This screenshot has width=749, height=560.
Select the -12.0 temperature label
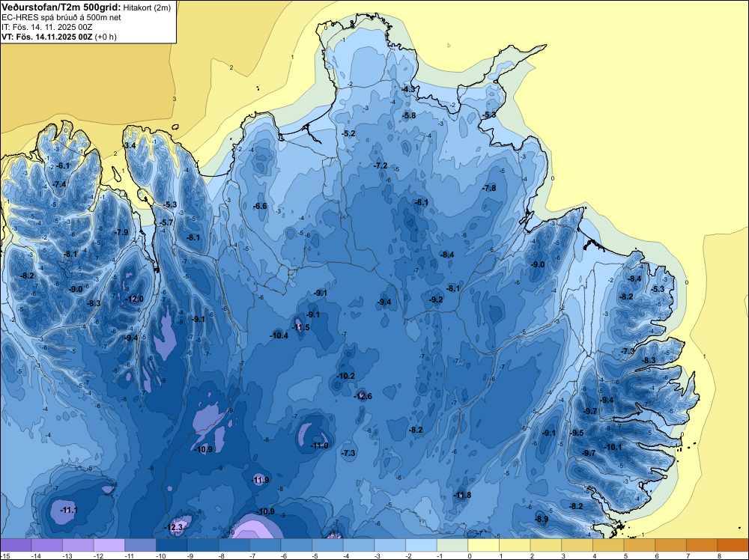tap(134, 299)
